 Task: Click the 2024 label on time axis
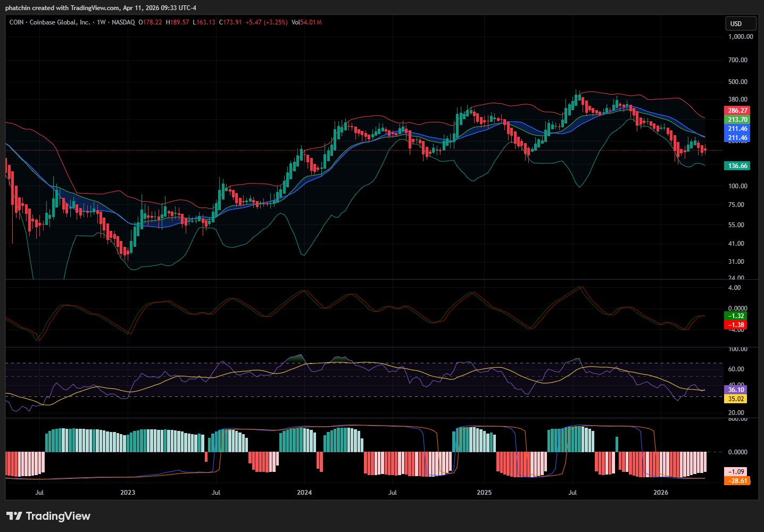(304, 493)
